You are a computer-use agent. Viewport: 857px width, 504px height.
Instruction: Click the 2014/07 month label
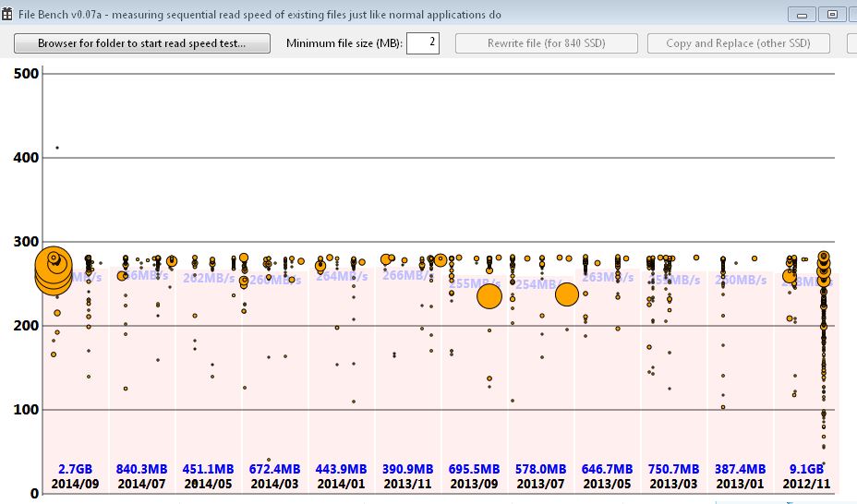pos(141,484)
